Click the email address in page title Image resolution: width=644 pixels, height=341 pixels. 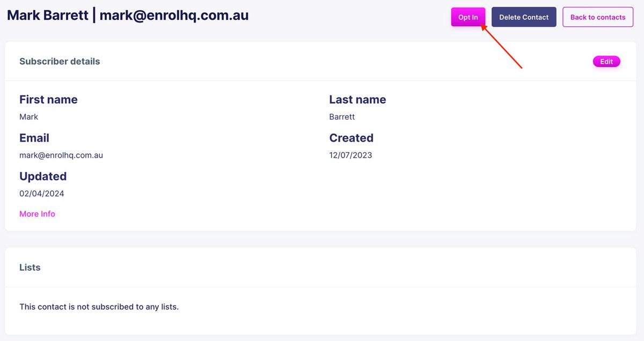click(x=174, y=15)
